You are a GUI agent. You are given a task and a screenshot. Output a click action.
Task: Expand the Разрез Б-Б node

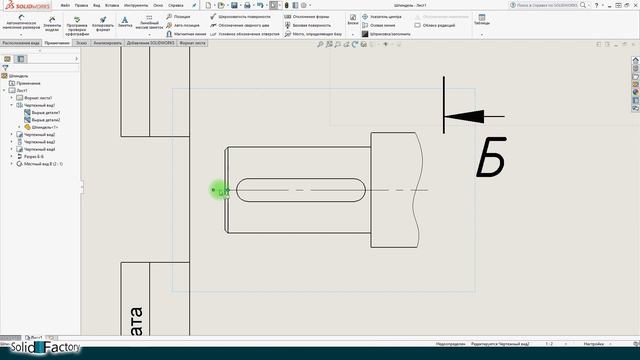coord(11,157)
